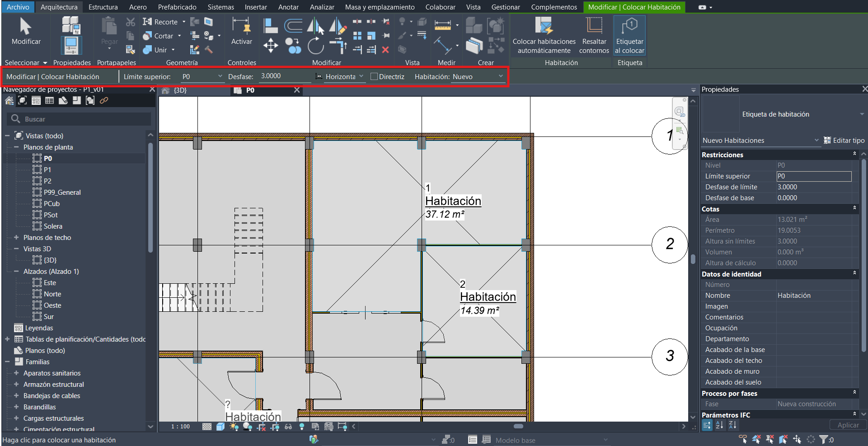Enable the Directriz checkbox
The image size is (868, 446).
tap(374, 77)
